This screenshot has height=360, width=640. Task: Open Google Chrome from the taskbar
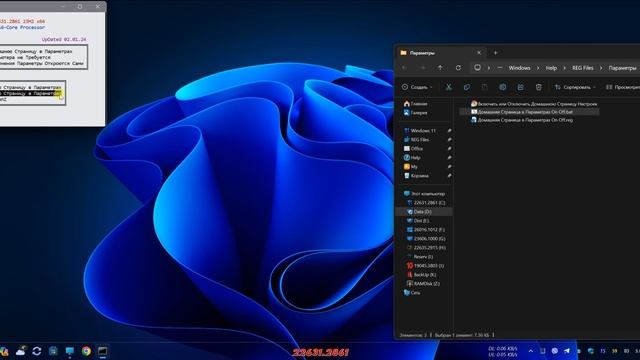(86, 351)
